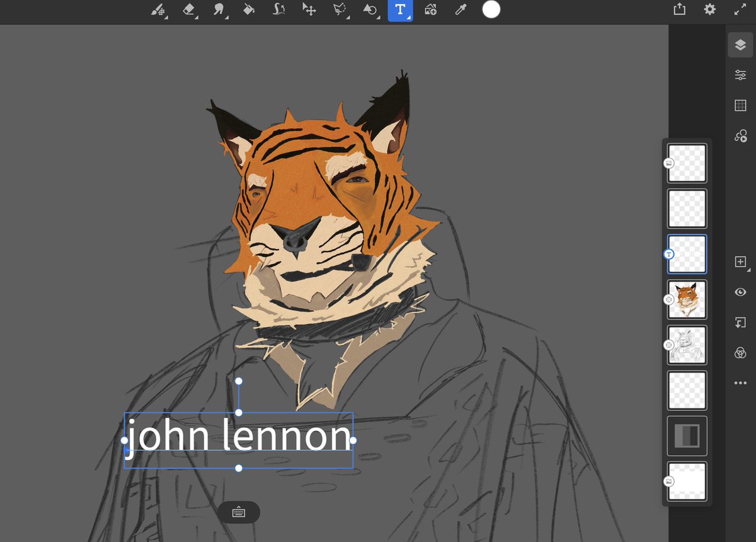Select the Text tool
Viewport: 756px width, 542px height.
pyautogui.click(x=400, y=10)
